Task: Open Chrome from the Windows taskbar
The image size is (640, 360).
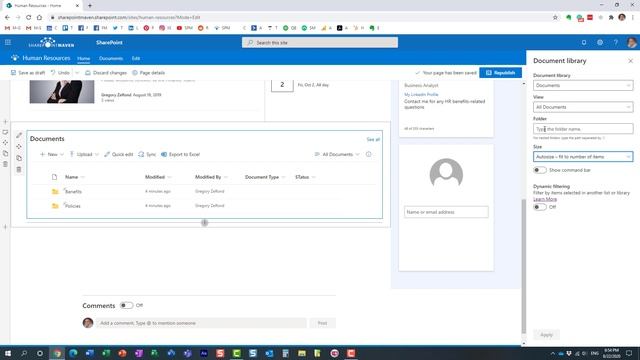Action: pyautogui.click(x=57, y=353)
